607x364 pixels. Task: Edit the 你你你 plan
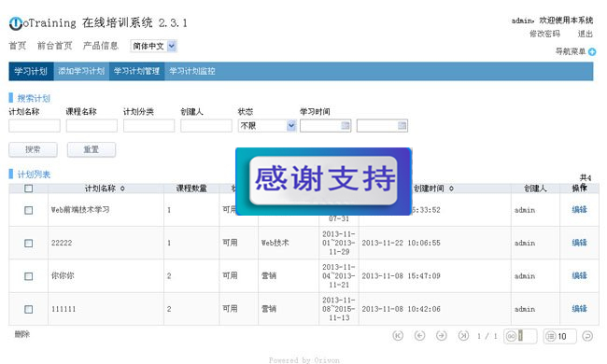[x=580, y=276]
